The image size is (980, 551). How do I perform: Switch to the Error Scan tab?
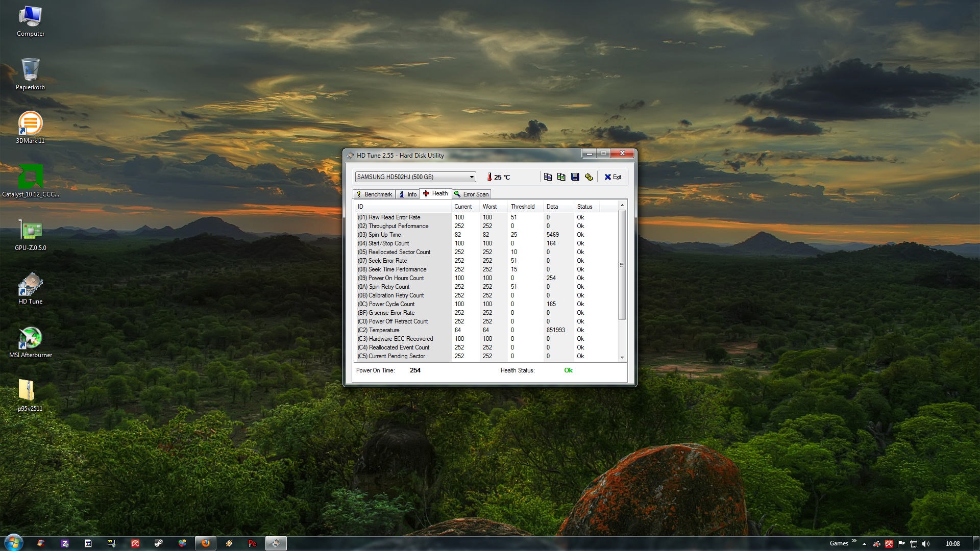(472, 194)
